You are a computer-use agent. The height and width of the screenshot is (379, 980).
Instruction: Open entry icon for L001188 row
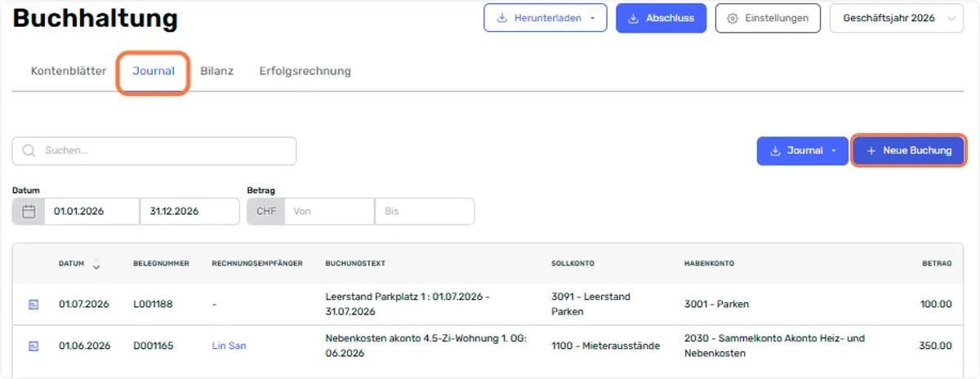[33, 305]
